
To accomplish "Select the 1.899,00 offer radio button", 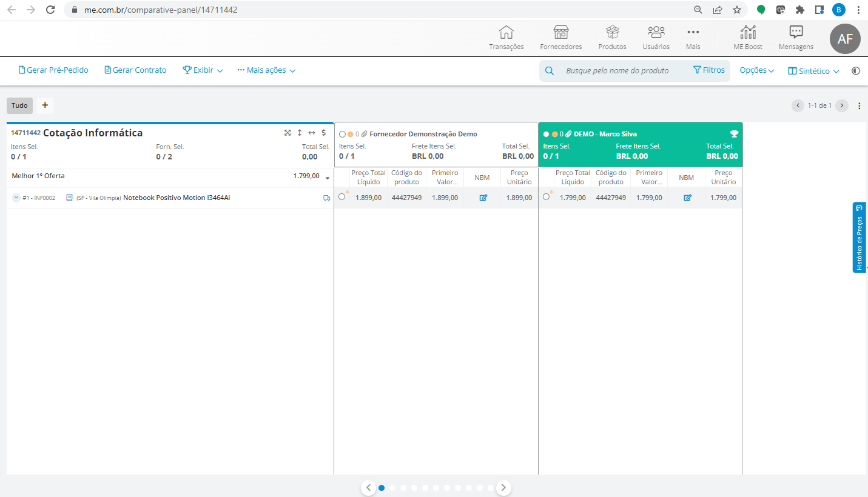I will [x=341, y=196].
